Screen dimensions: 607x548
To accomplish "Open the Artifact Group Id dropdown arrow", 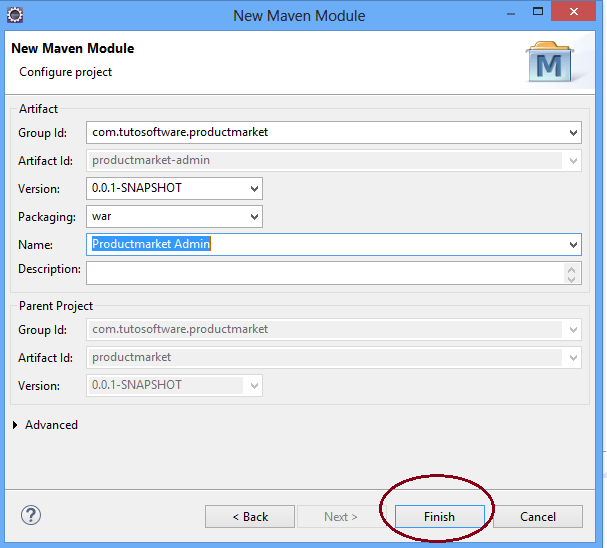I will pyautogui.click(x=573, y=133).
